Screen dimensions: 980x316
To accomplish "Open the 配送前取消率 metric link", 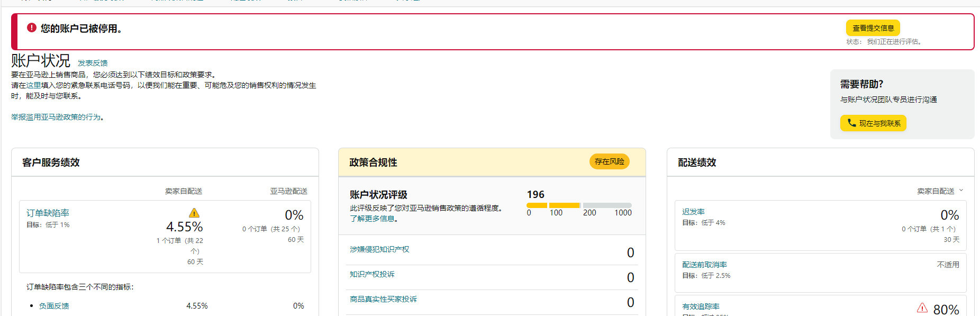I will click(x=704, y=265).
